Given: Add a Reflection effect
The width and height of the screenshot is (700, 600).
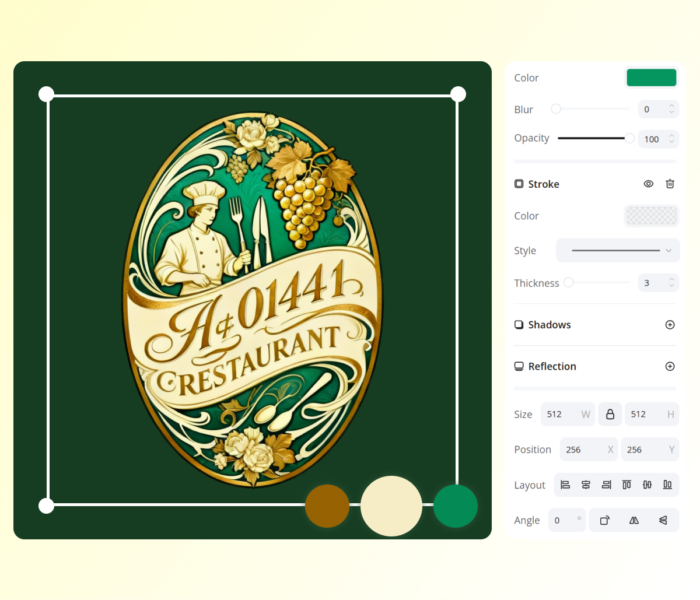Looking at the screenshot, I should coord(670,367).
